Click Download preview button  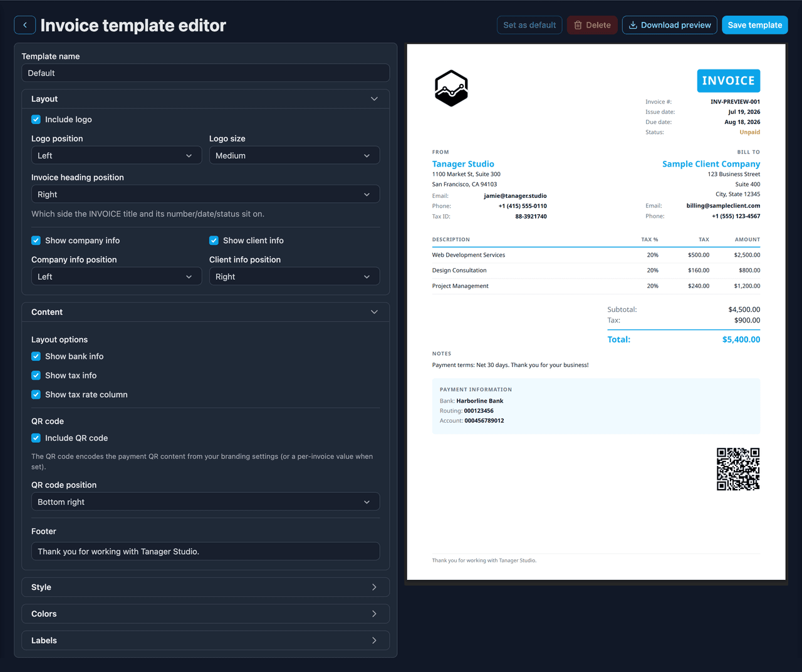(x=669, y=25)
